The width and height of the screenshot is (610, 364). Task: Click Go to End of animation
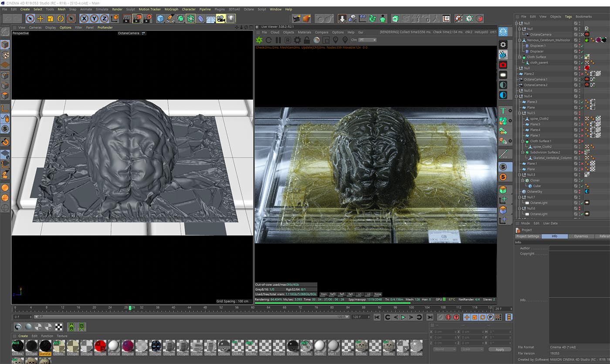tap(430, 317)
